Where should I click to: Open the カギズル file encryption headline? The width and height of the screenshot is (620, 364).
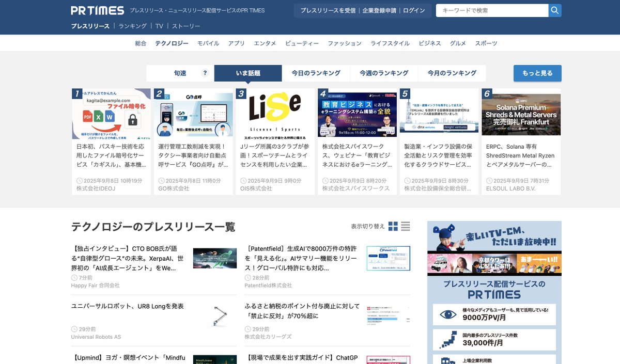111,156
